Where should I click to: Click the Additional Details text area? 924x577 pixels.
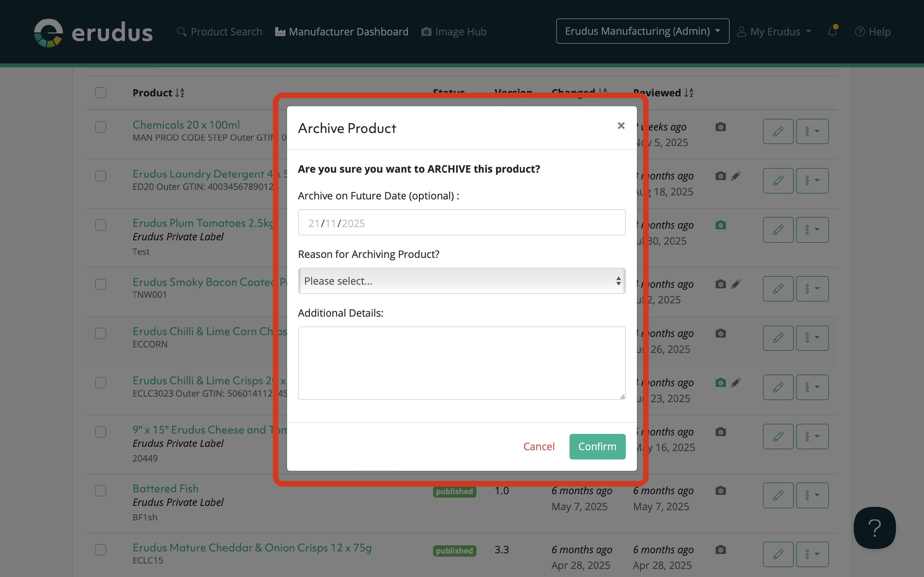(x=462, y=363)
